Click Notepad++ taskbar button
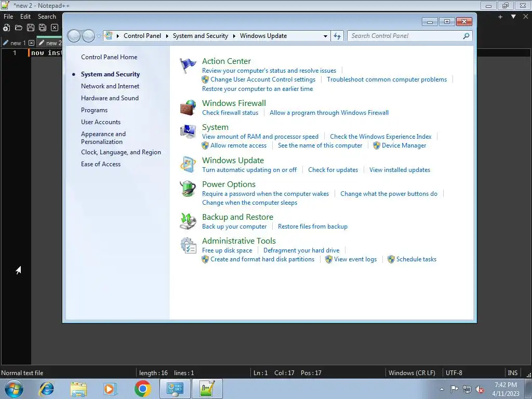 tap(207, 389)
